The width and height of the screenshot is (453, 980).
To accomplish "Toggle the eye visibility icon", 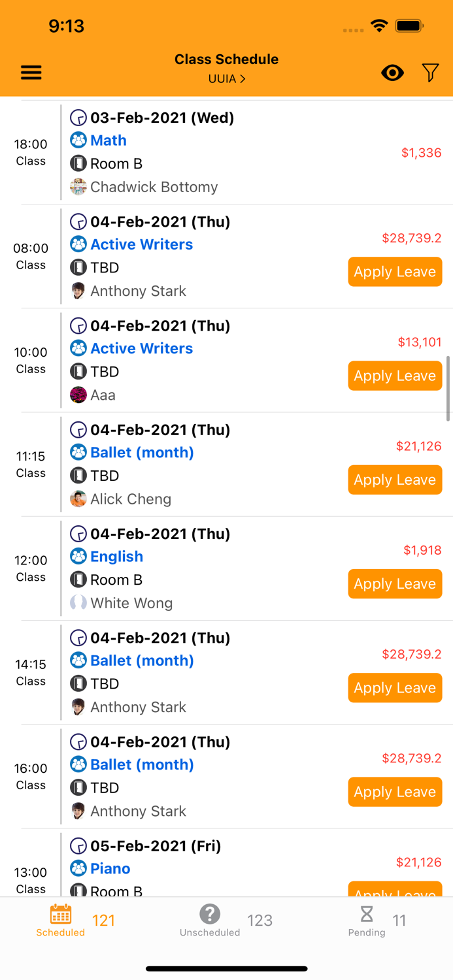I will click(x=392, y=73).
